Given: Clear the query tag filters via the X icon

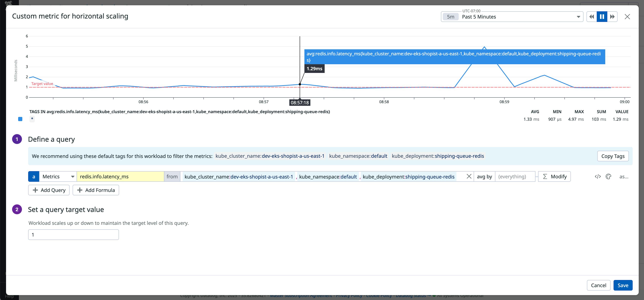Looking at the screenshot, I should click(x=469, y=176).
